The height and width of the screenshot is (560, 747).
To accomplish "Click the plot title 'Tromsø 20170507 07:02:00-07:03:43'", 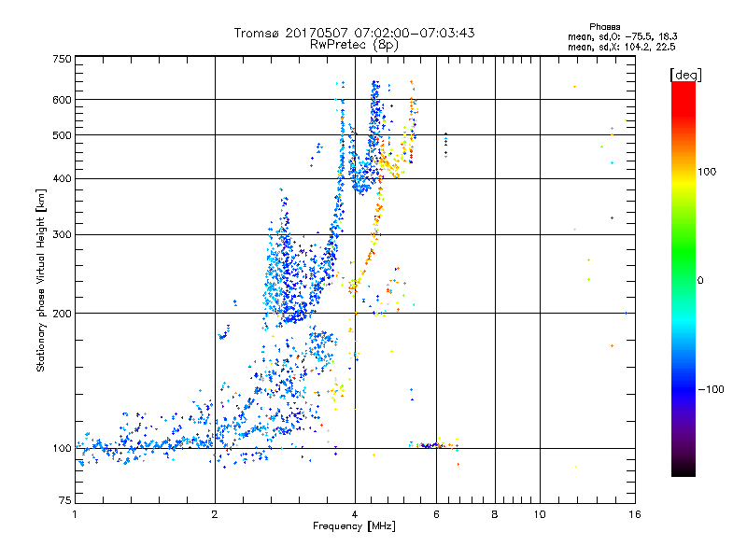I will tap(354, 33).
